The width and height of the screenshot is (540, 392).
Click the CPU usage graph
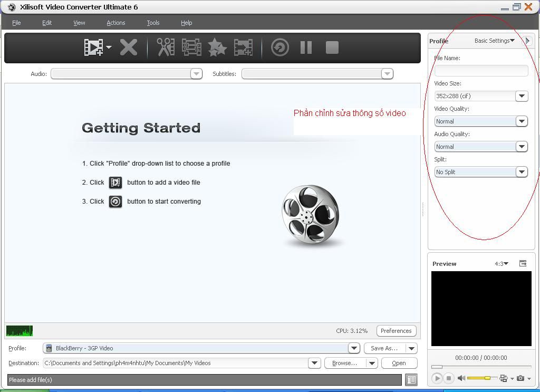click(x=20, y=331)
